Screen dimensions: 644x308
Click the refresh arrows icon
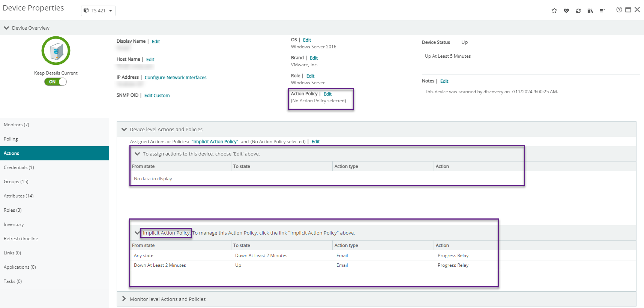coord(578,10)
